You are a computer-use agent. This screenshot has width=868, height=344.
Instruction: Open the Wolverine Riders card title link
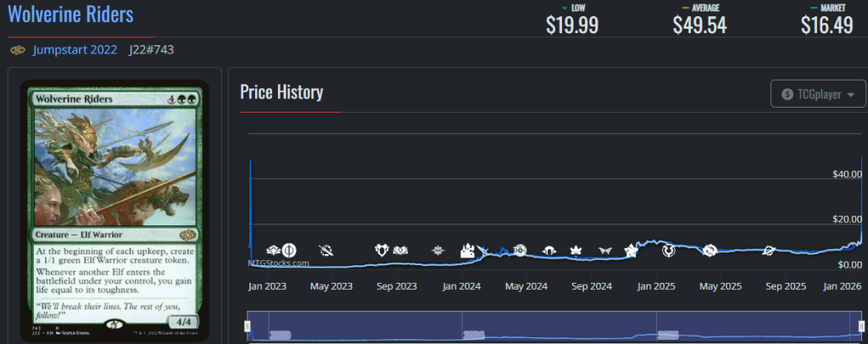click(70, 14)
